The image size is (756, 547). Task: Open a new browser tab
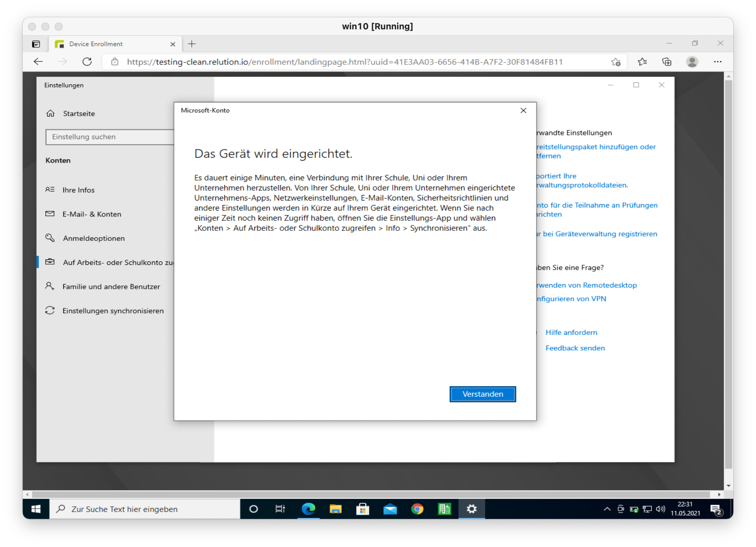[192, 44]
